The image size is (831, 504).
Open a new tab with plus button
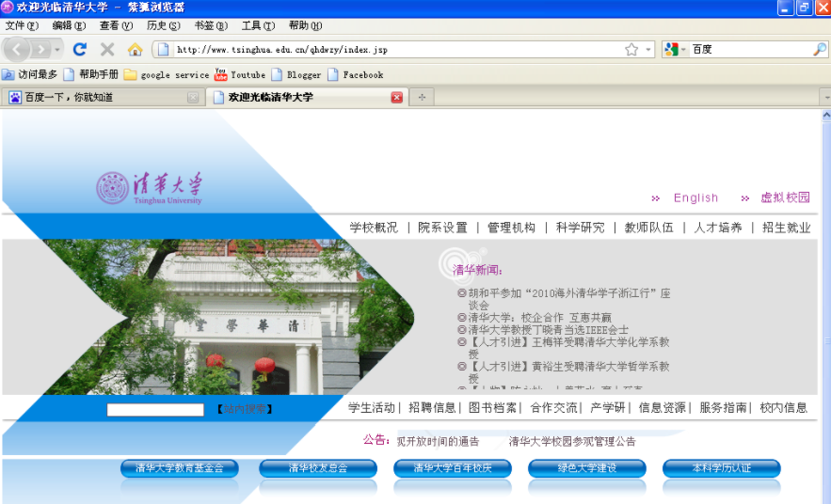422,98
